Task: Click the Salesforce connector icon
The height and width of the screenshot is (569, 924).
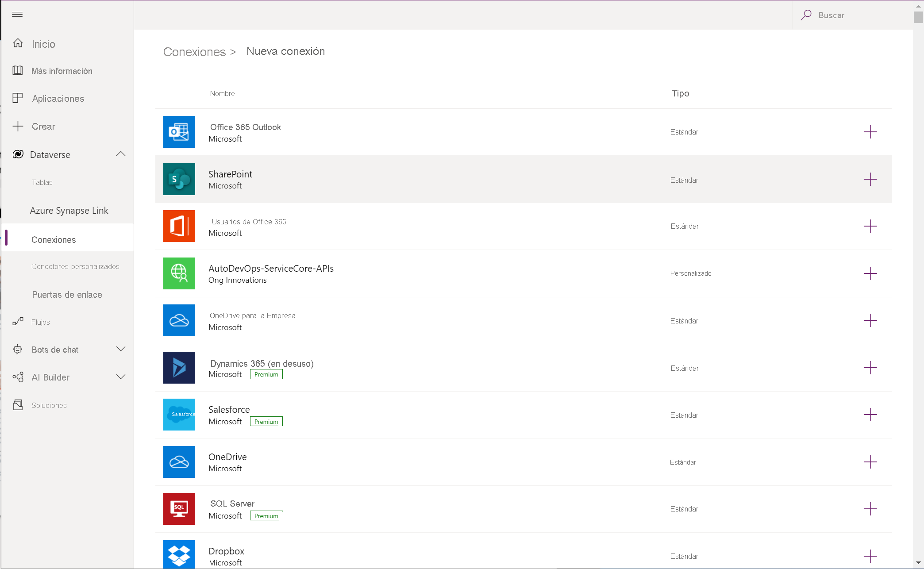Action: pyautogui.click(x=179, y=414)
